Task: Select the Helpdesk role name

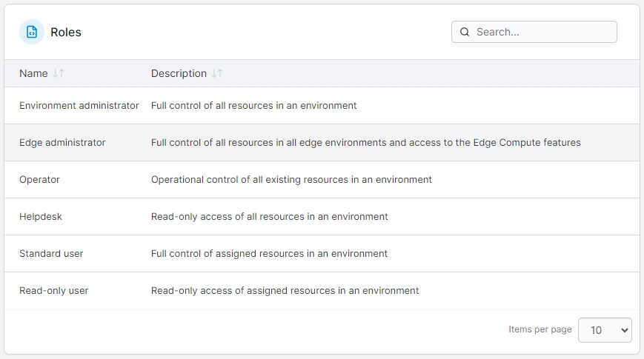Action: [41, 217]
